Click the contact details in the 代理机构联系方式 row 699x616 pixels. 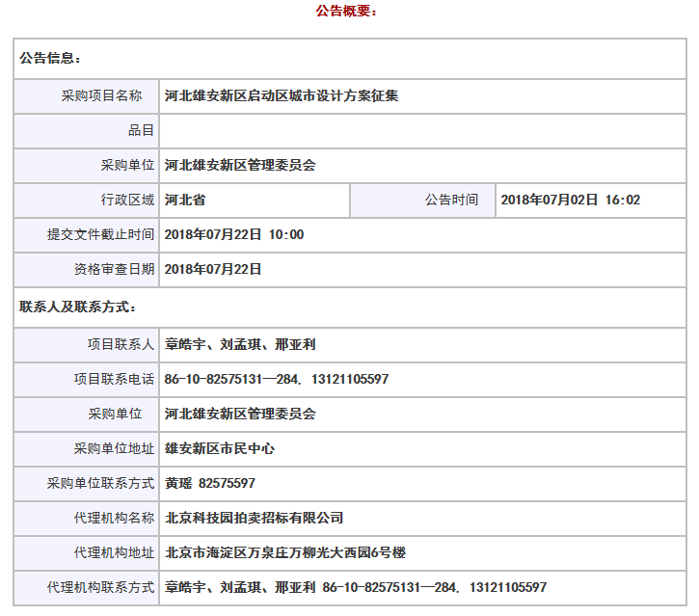[x=356, y=587]
